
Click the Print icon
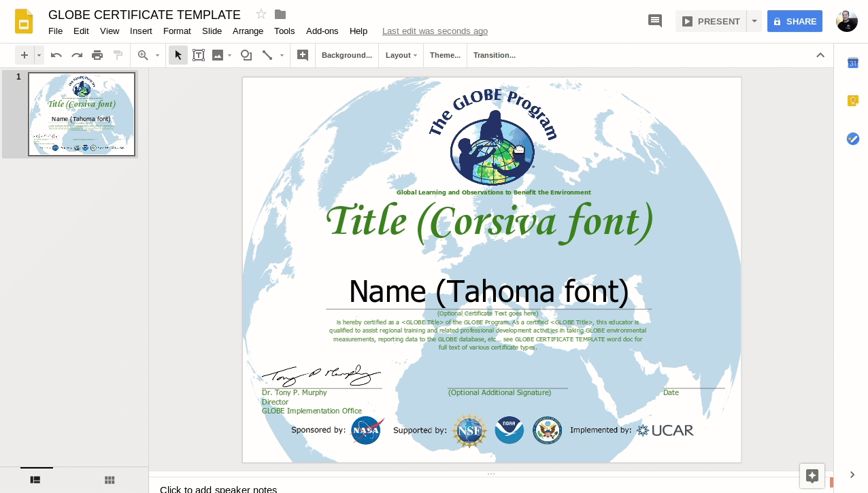[97, 55]
